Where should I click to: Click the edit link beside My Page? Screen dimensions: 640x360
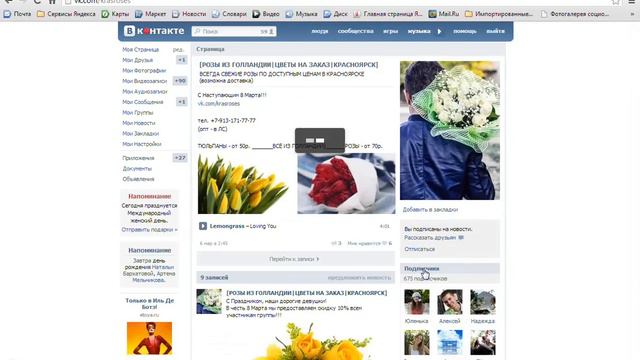tap(178, 49)
